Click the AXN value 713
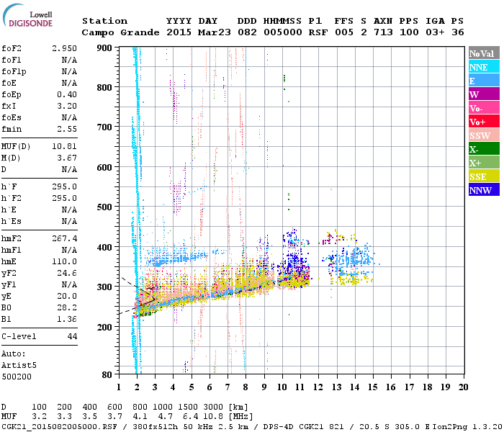The height and width of the screenshot is (432, 504). [383, 32]
